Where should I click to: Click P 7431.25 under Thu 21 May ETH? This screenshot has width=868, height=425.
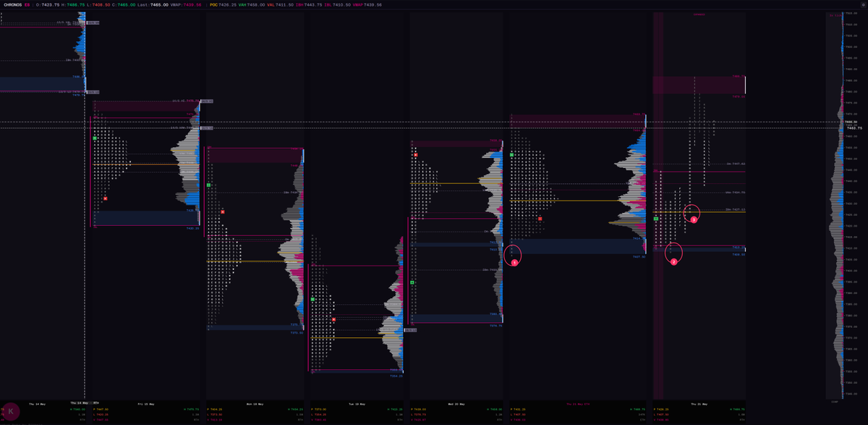click(518, 409)
